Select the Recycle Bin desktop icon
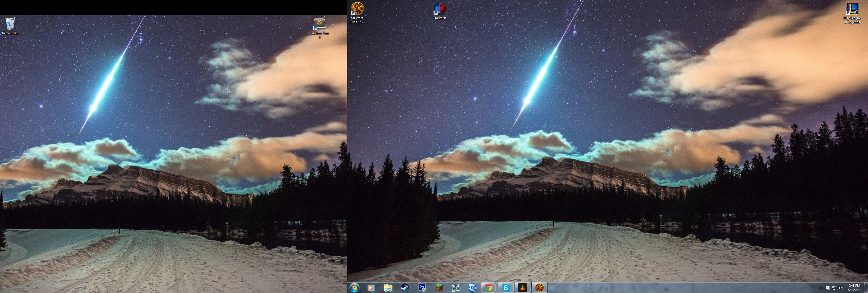The image size is (868, 293). [x=10, y=24]
